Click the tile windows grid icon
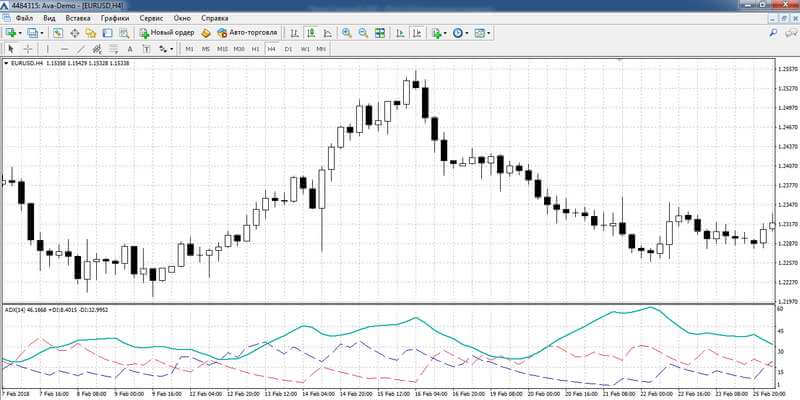 [380, 33]
